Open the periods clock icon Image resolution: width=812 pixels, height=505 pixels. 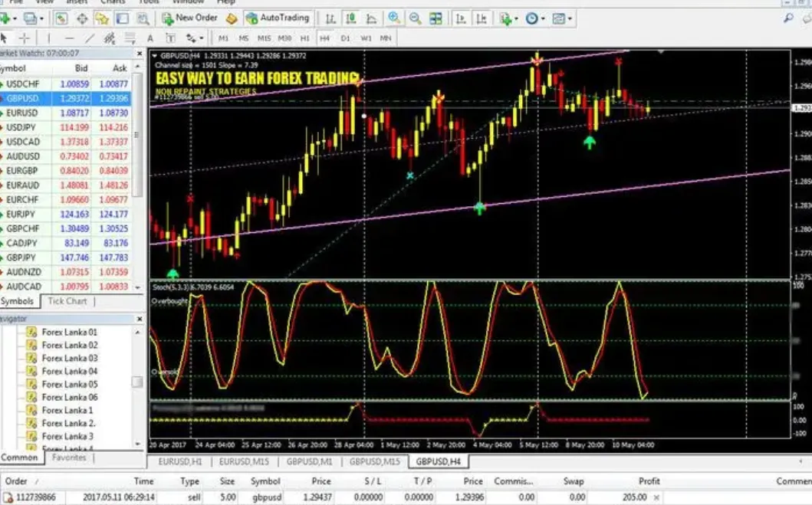click(x=531, y=18)
